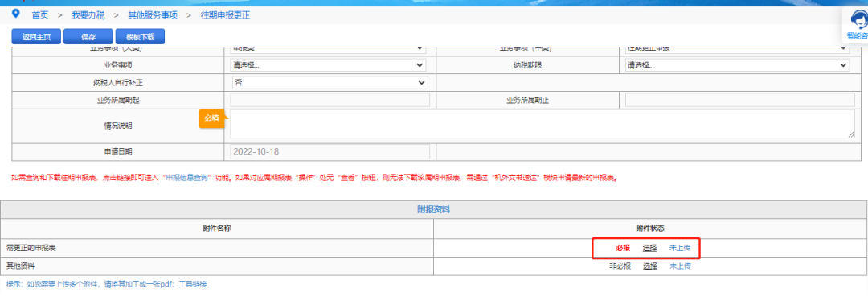Image resolution: width=868 pixels, height=301 pixels.
Task: Click the 需更正的申报表 row label
Action: 31,249
